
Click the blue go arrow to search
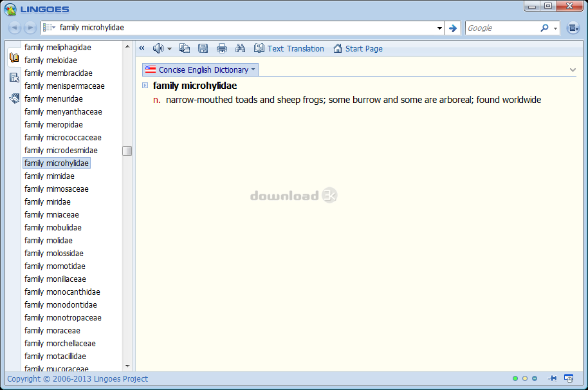click(453, 28)
